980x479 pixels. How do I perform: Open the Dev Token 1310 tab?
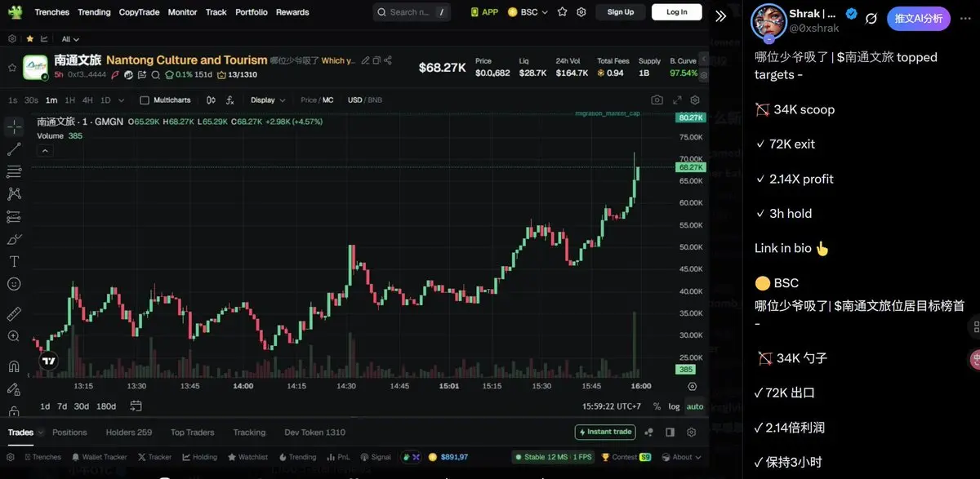[x=314, y=432]
